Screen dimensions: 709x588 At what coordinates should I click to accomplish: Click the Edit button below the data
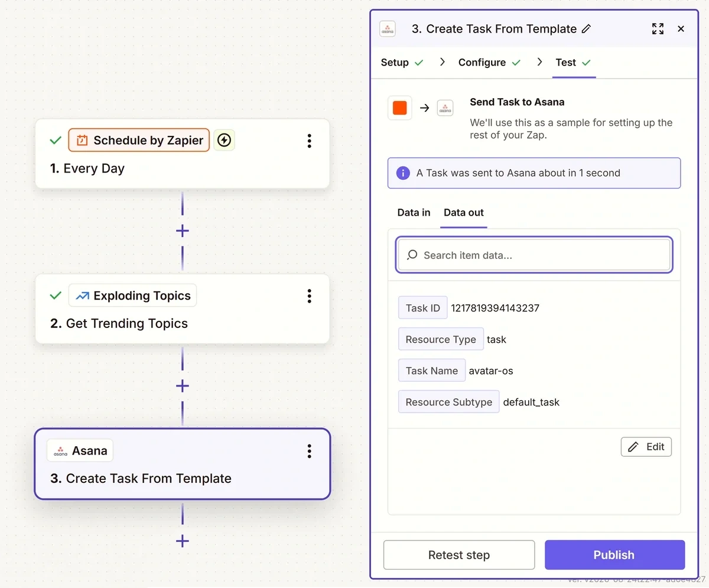point(646,447)
